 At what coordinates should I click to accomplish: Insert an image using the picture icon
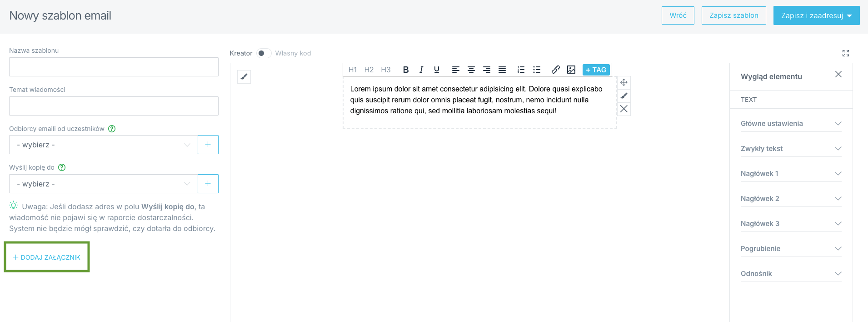point(571,70)
